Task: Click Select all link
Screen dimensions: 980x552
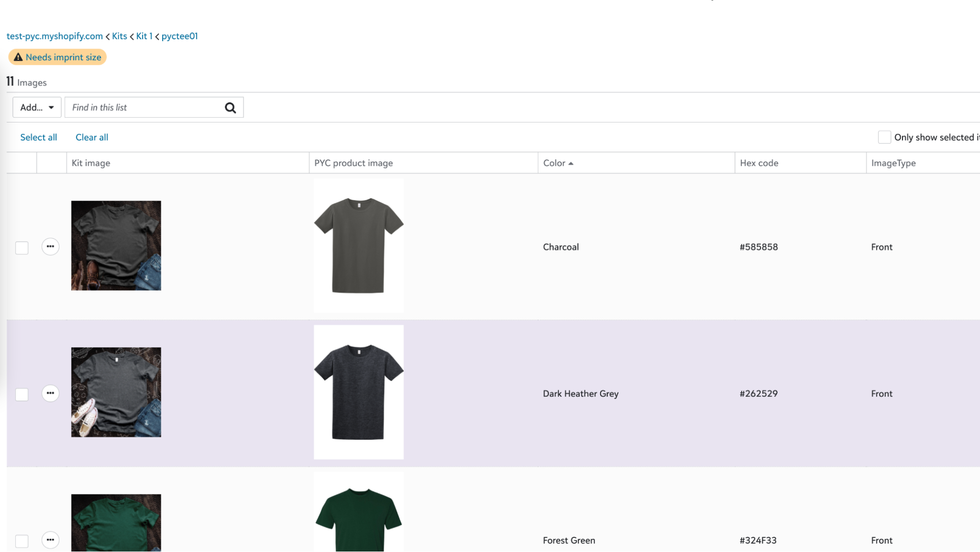Action: click(x=39, y=137)
